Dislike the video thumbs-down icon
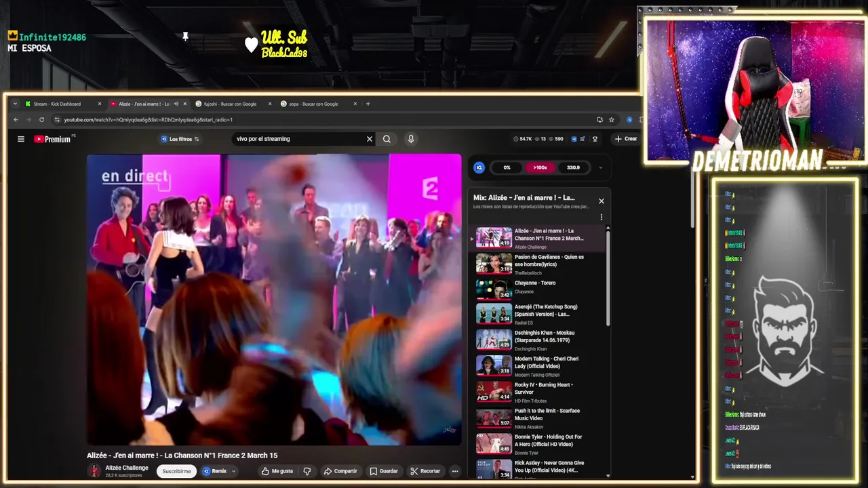868x488 pixels. click(x=307, y=471)
